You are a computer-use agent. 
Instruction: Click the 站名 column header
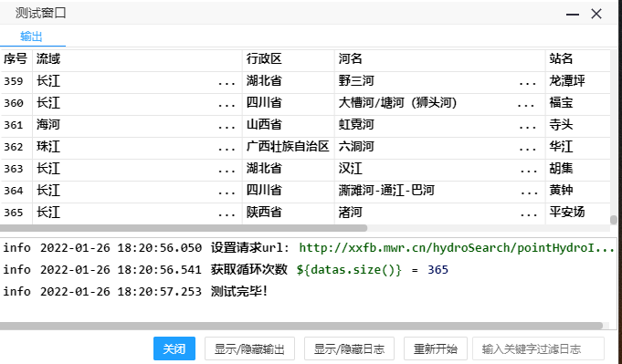tap(561, 59)
